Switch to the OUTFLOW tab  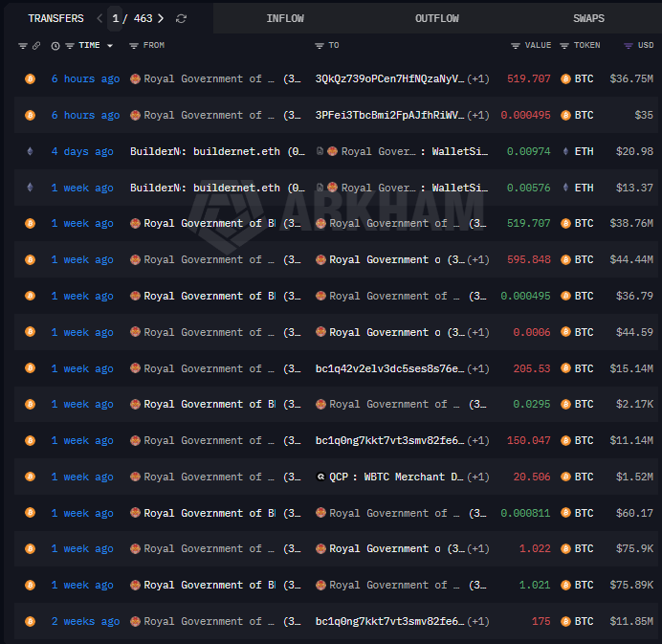(x=436, y=18)
